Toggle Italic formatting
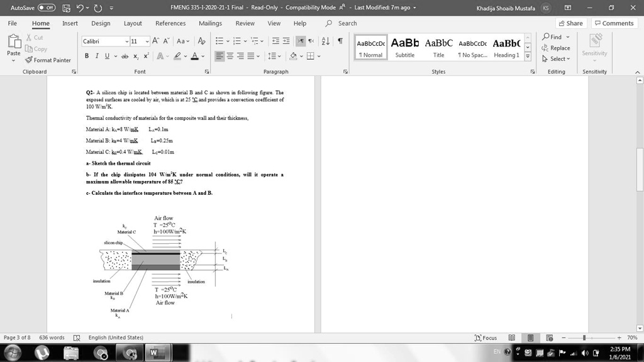The width and height of the screenshot is (644, 362). [96, 56]
